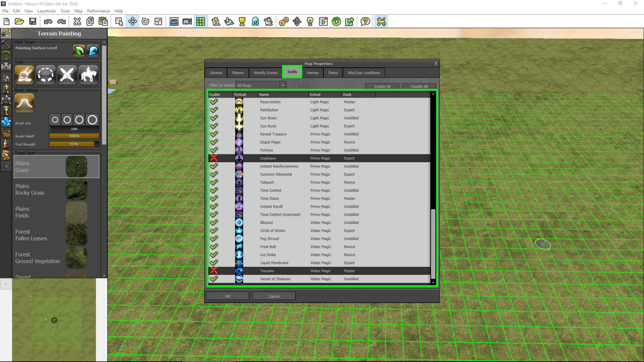Confirm Map Properties with OK
Viewport: 644px width, 362px height.
tap(228, 296)
